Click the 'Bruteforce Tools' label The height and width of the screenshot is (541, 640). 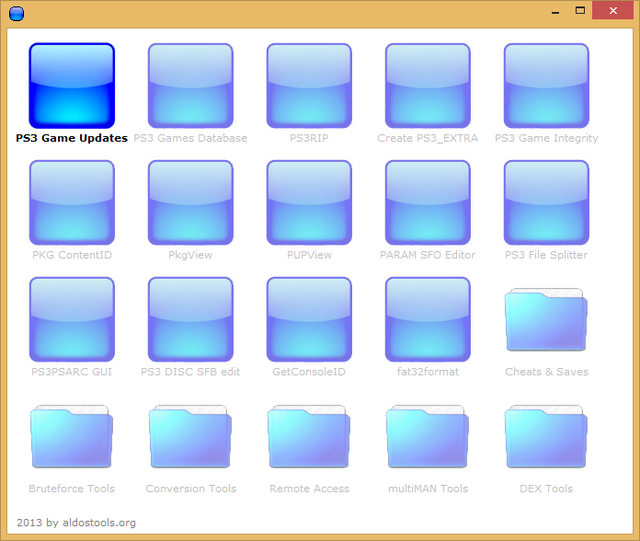tap(72, 488)
